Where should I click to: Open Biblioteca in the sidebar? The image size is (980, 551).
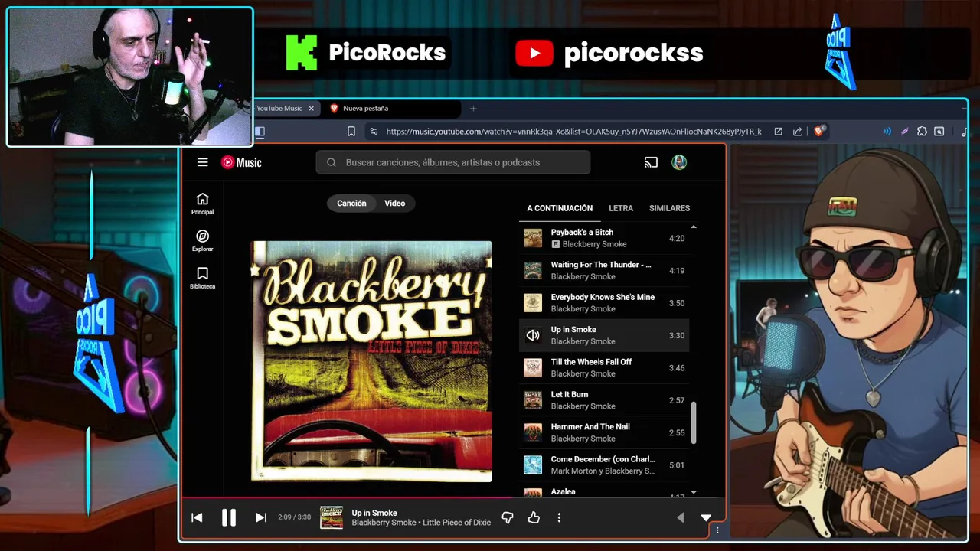point(202,278)
